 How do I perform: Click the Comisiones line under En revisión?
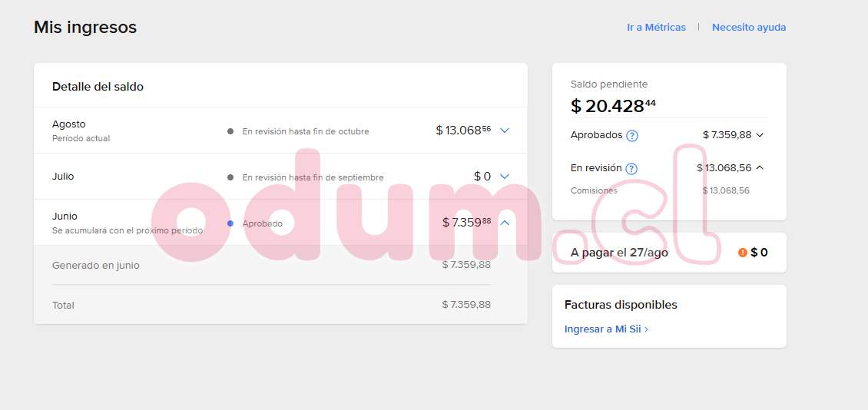[594, 190]
